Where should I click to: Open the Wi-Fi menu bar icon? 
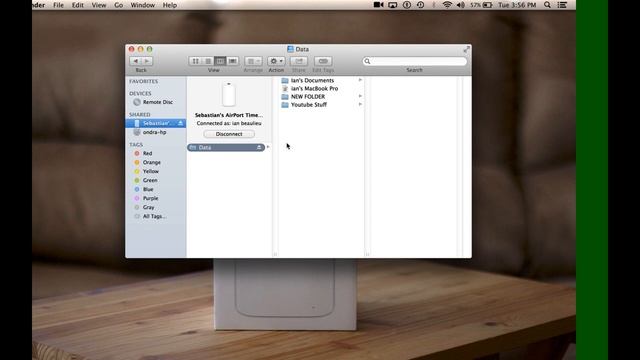pyautogui.click(x=447, y=5)
